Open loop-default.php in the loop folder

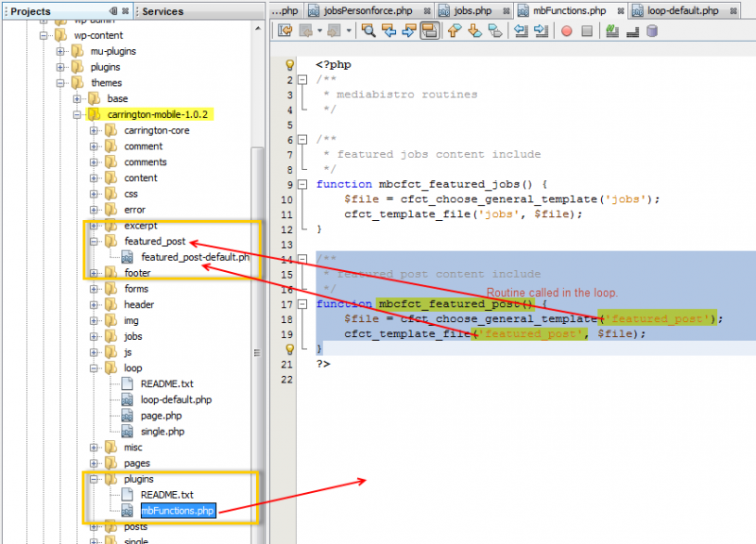(x=176, y=399)
